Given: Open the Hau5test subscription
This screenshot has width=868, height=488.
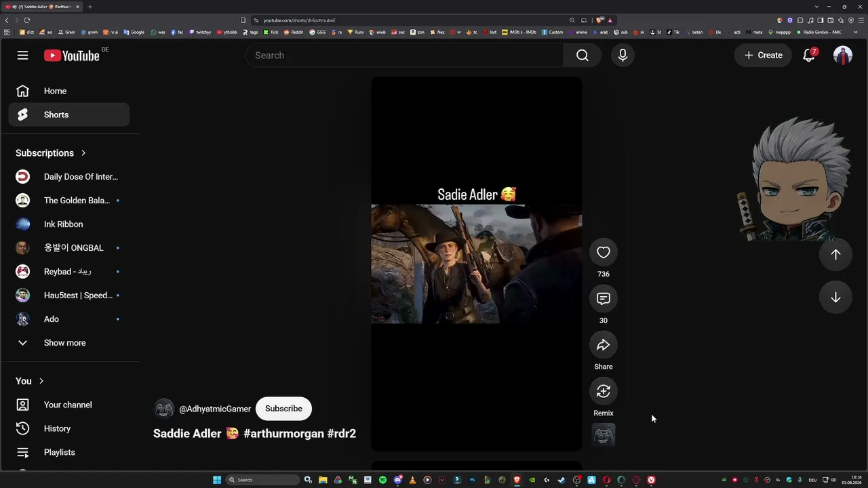Looking at the screenshot, I should [69, 296].
